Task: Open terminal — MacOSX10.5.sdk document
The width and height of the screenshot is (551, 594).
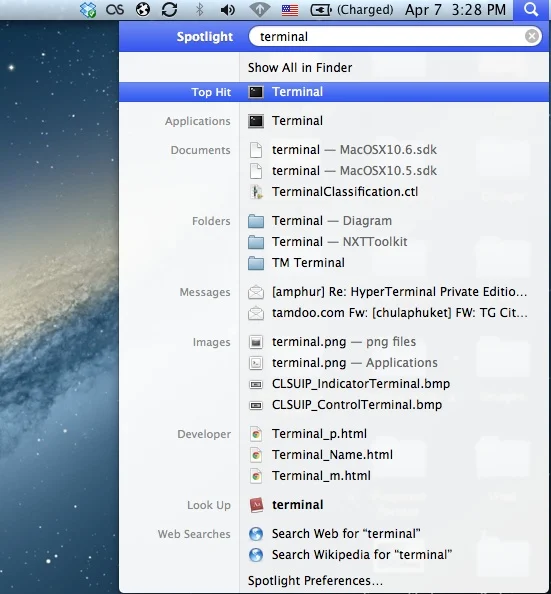Action: pyautogui.click(x=354, y=171)
